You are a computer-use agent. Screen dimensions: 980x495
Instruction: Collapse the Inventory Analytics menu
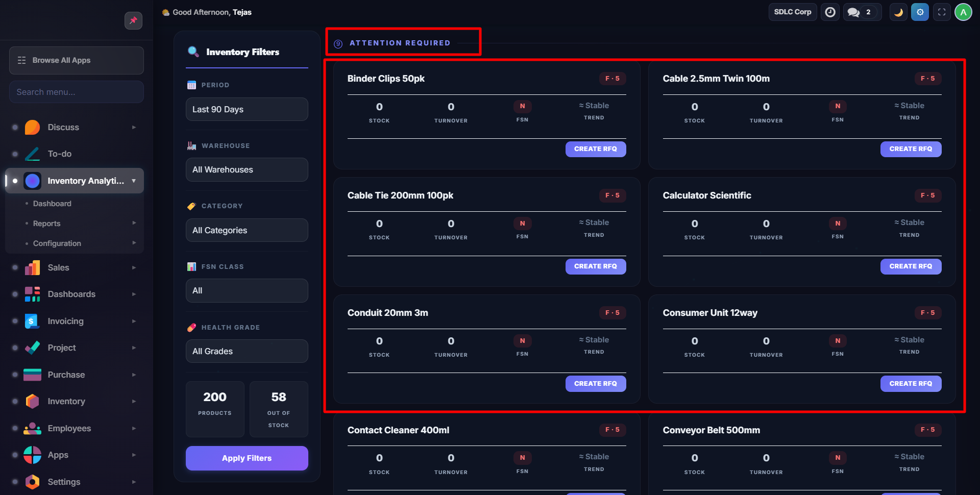click(134, 181)
